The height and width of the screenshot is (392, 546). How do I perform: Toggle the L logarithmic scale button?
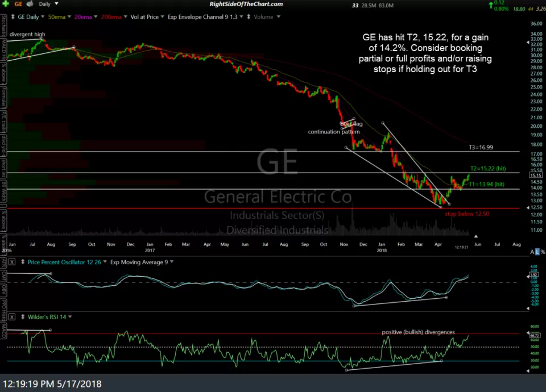click(537, 252)
